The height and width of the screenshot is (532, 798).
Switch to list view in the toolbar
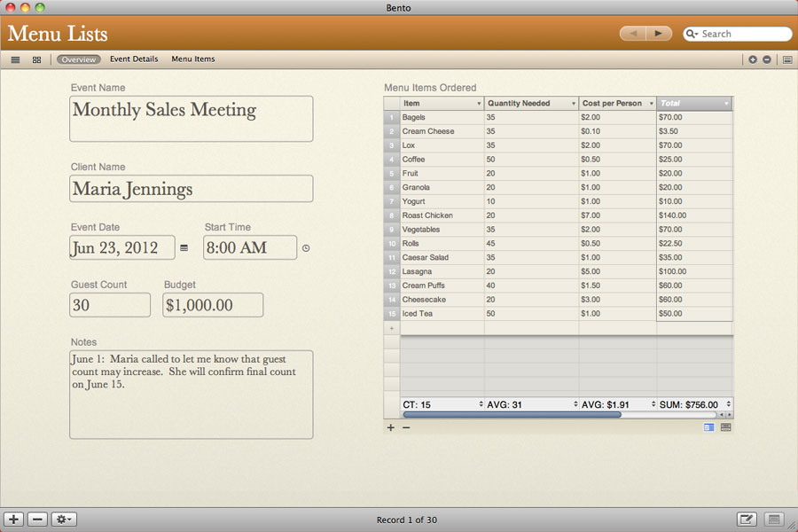[x=15, y=59]
